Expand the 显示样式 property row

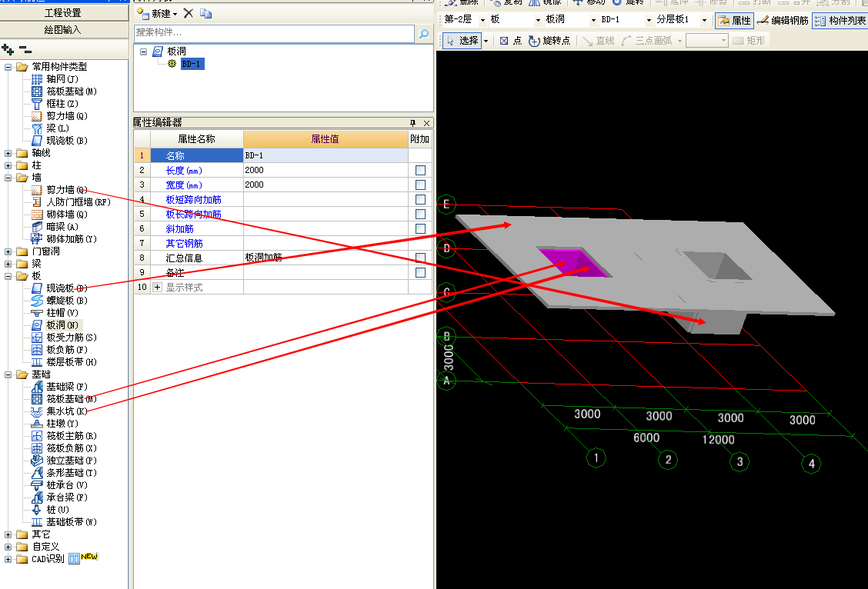click(157, 287)
